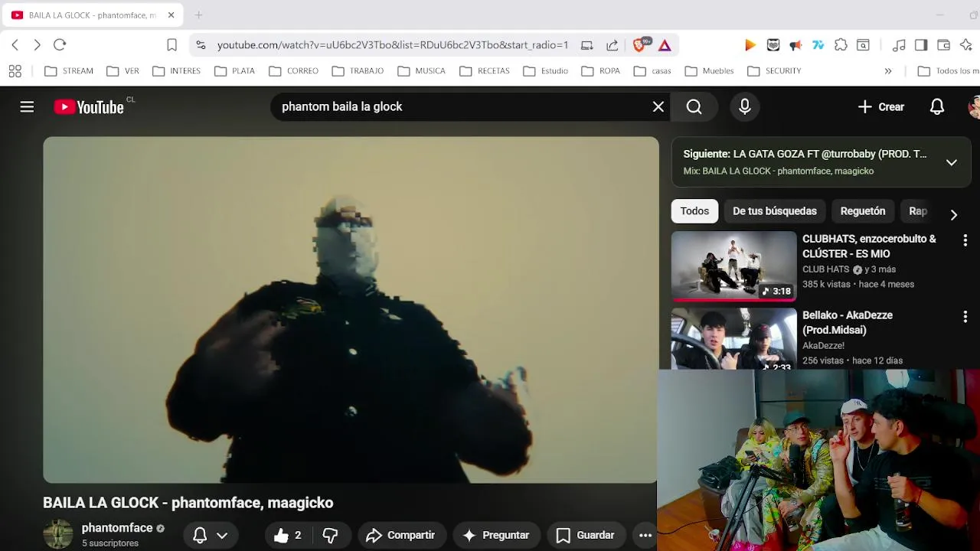Click the address bar URL
980x551 pixels.
click(393, 45)
